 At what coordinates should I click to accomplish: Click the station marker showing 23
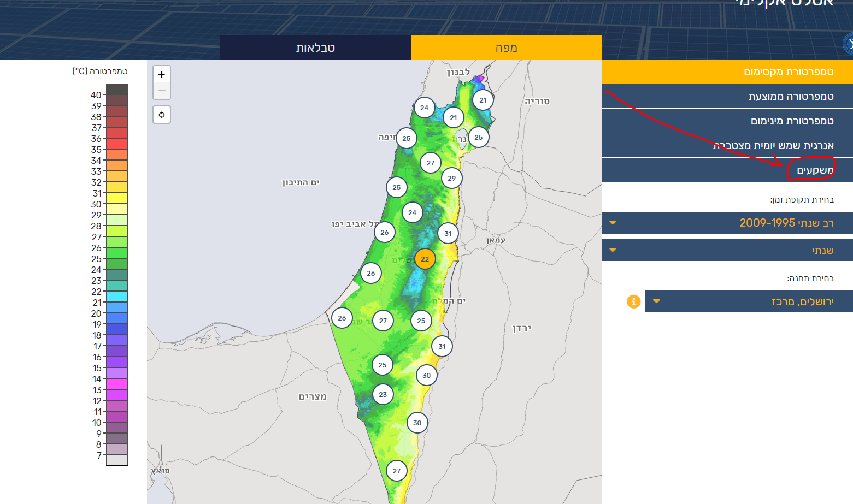point(383,394)
